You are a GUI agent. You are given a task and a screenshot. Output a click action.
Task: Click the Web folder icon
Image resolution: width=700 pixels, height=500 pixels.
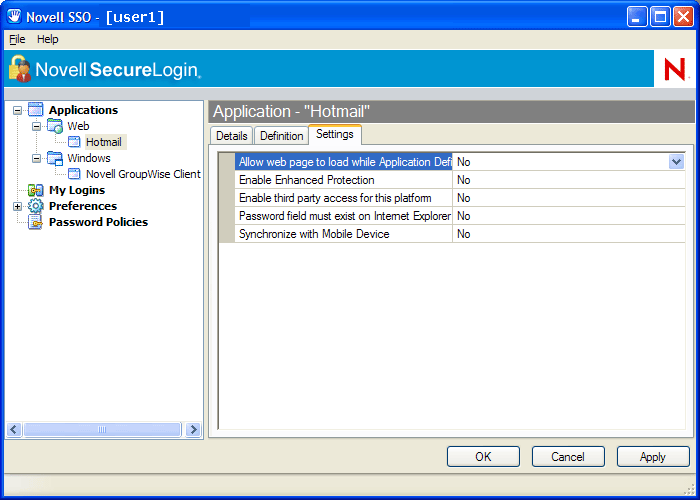coord(55,126)
